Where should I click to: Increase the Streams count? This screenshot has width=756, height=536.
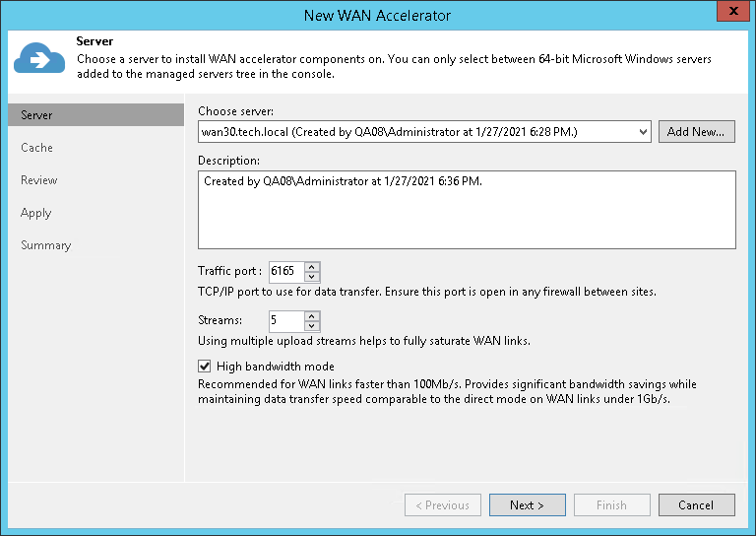click(312, 315)
